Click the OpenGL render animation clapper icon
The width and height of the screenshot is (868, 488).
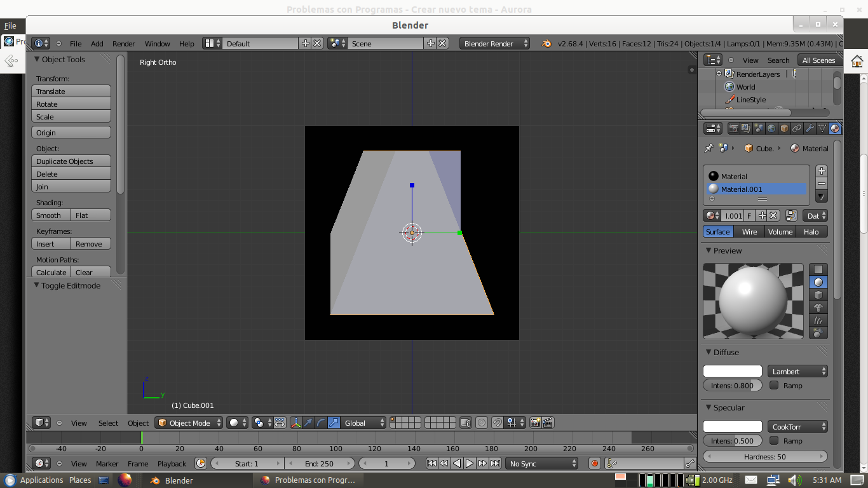547,423
